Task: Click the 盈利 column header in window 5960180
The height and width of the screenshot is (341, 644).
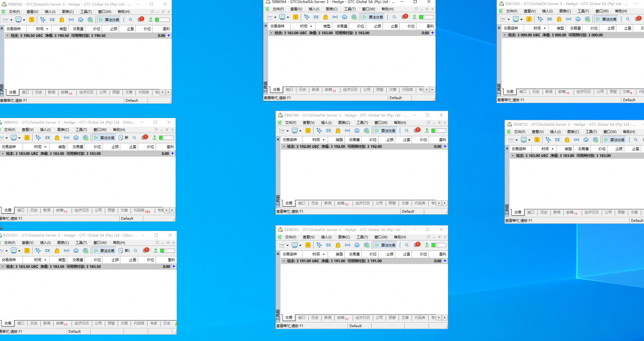Action: point(439,140)
